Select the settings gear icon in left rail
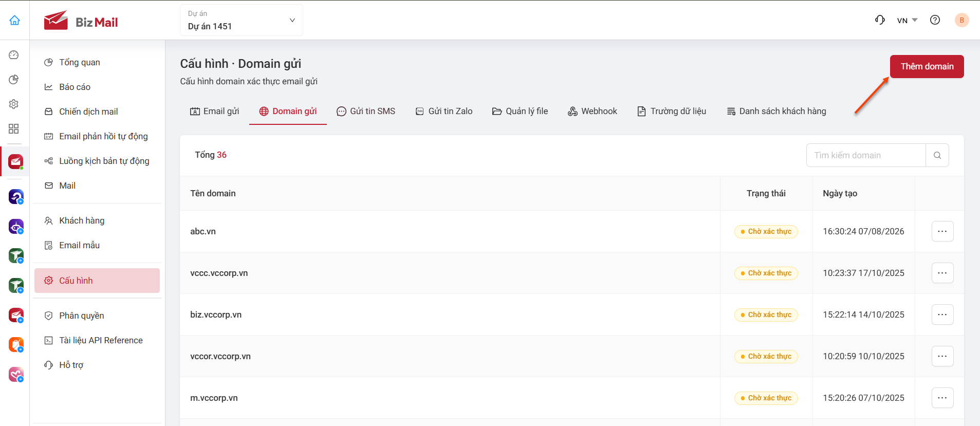This screenshot has height=426, width=980. coord(14,104)
